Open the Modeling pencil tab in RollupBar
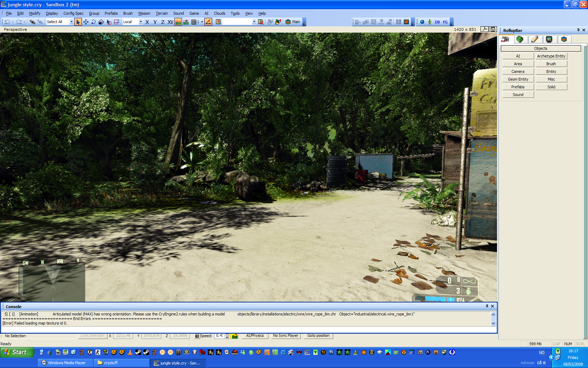Image resolution: width=588 pixels, height=368 pixels. click(x=534, y=39)
